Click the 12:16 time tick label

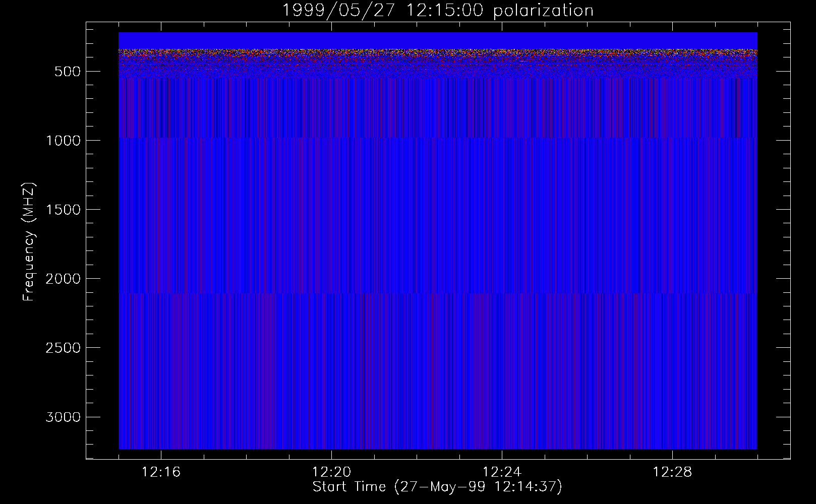(161, 472)
